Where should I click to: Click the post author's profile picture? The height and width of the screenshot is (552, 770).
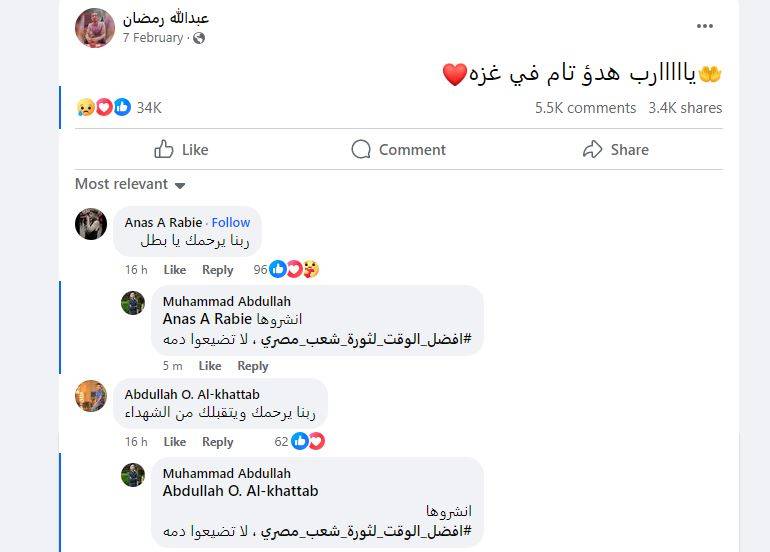(x=95, y=28)
